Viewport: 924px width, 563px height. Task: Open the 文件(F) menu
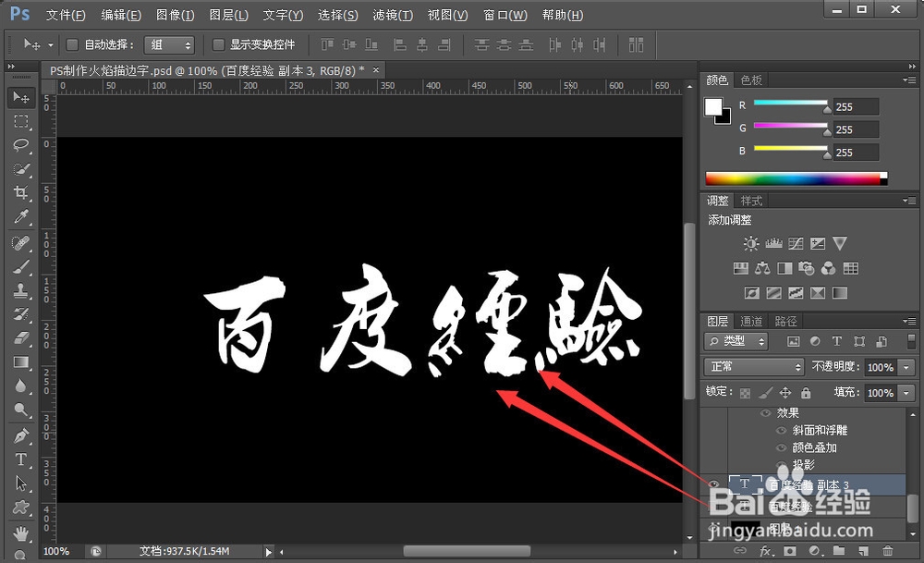pos(66,16)
